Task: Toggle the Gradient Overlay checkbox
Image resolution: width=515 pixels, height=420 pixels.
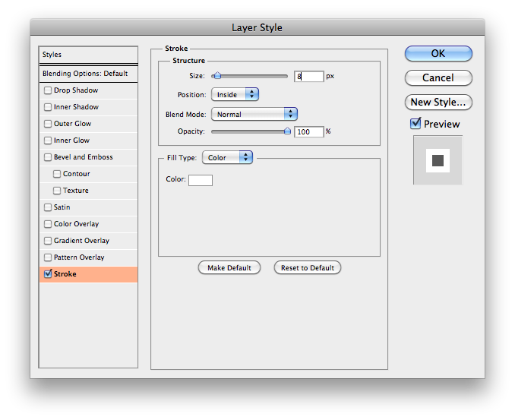Action: pyautogui.click(x=48, y=241)
